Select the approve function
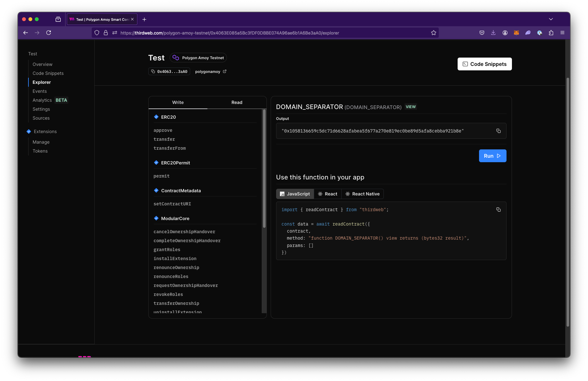The height and width of the screenshot is (381, 588). [163, 130]
